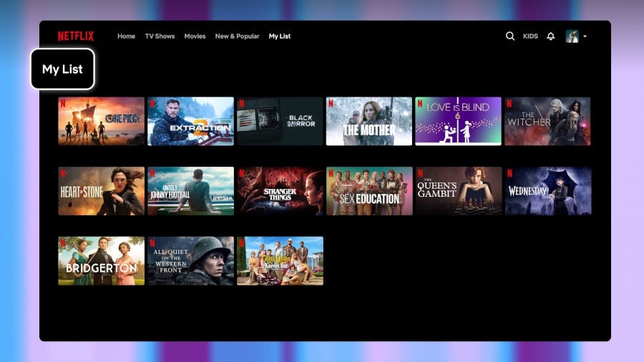644x362 pixels.
Task: Open The Queen's Gambit title card
Action: pyautogui.click(x=459, y=191)
